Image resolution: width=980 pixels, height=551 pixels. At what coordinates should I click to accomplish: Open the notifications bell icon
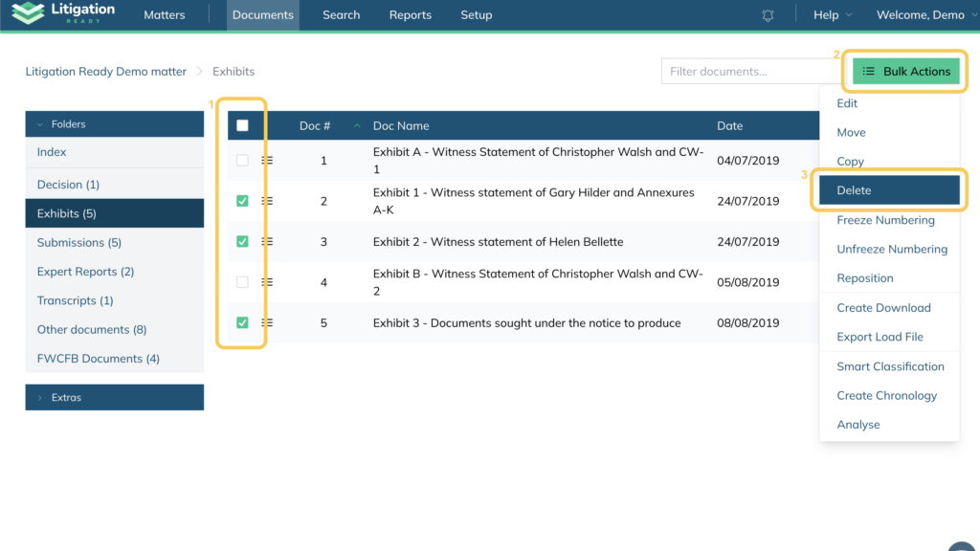tap(768, 15)
